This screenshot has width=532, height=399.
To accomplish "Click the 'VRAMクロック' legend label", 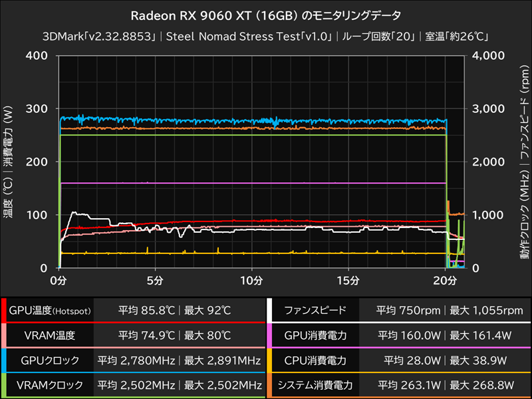I will click(50, 386).
